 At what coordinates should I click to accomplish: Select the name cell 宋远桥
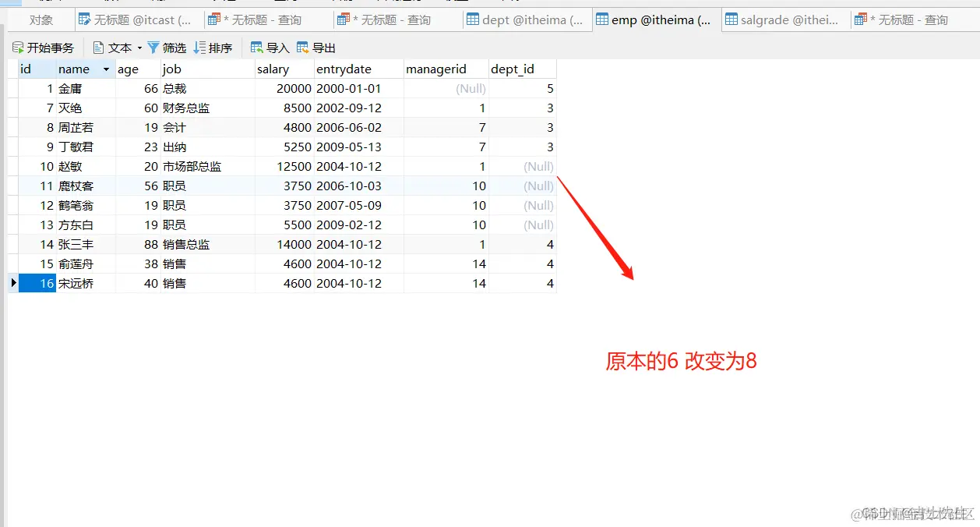[86, 284]
